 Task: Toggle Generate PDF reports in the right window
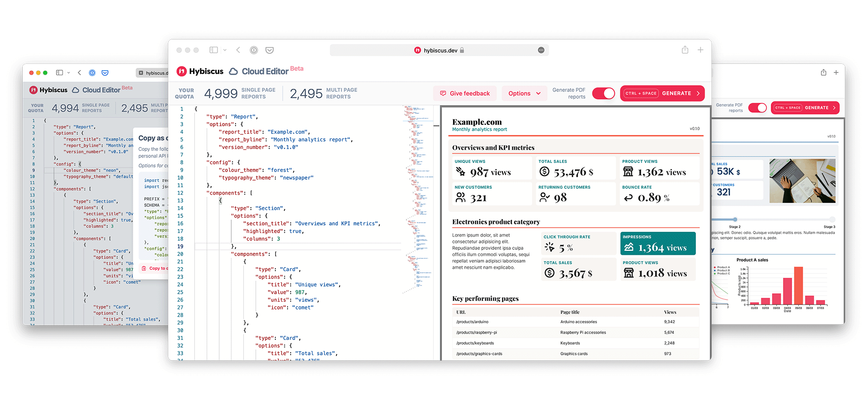click(x=757, y=108)
